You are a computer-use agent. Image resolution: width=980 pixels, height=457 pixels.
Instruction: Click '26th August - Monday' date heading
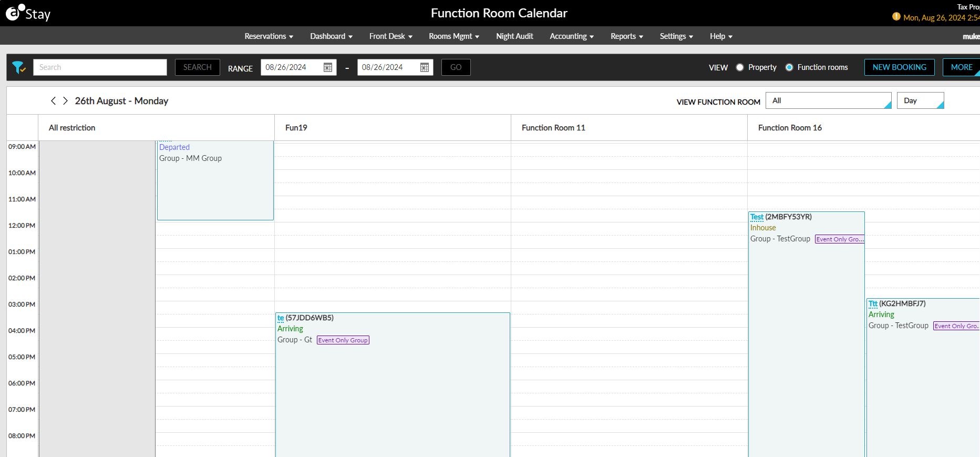121,101
